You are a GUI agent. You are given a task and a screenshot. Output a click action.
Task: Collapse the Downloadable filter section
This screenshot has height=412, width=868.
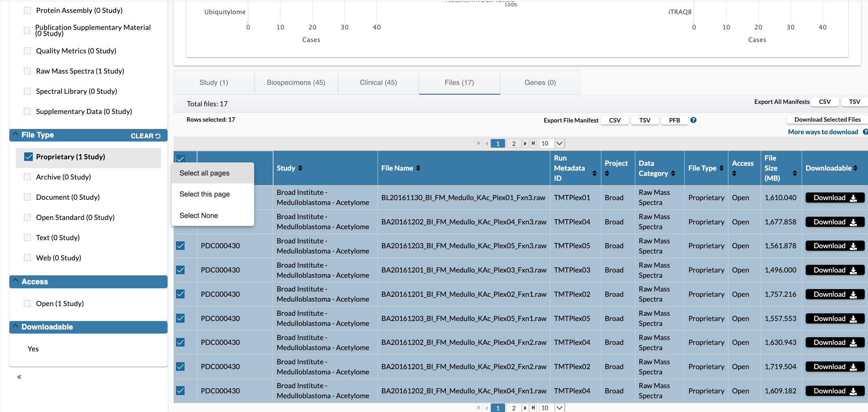(15, 327)
